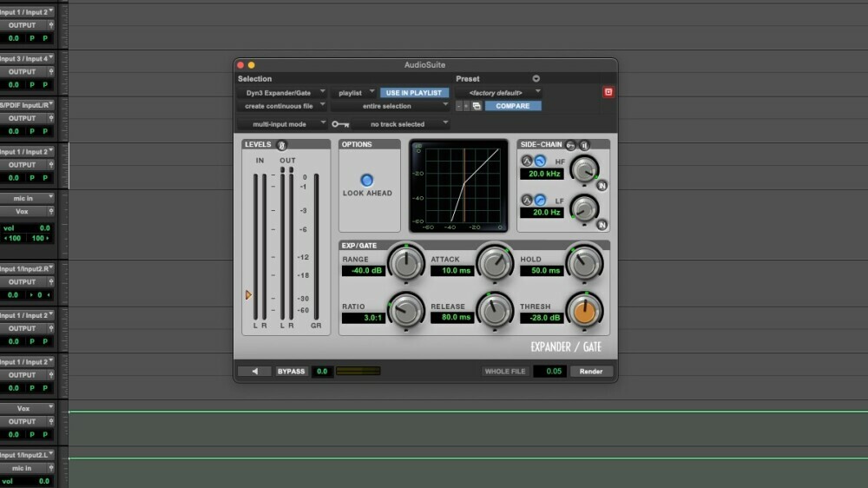
Task: Click the ATTACK value field 10.0 ms
Action: (x=452, y=271)
